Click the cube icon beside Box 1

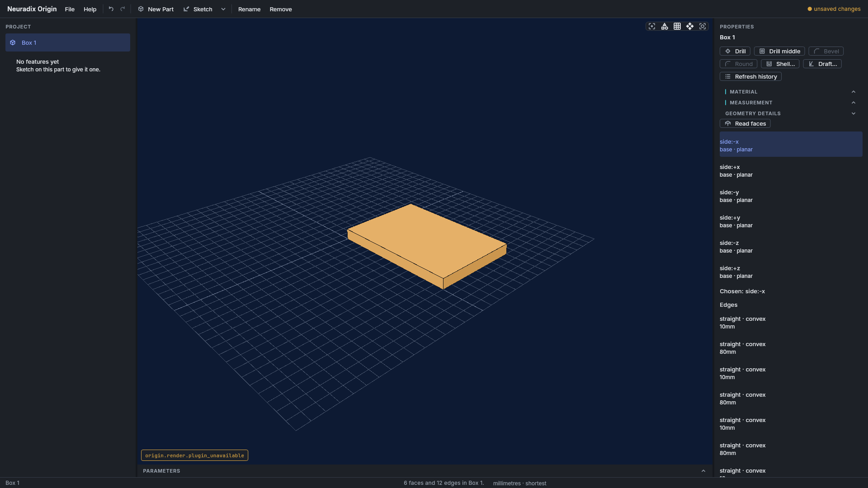13,42
